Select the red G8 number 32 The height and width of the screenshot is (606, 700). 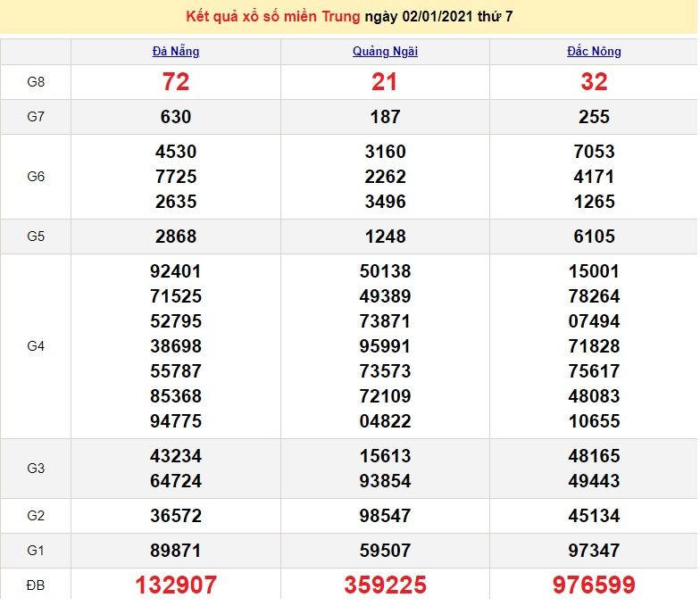point(594,82)
